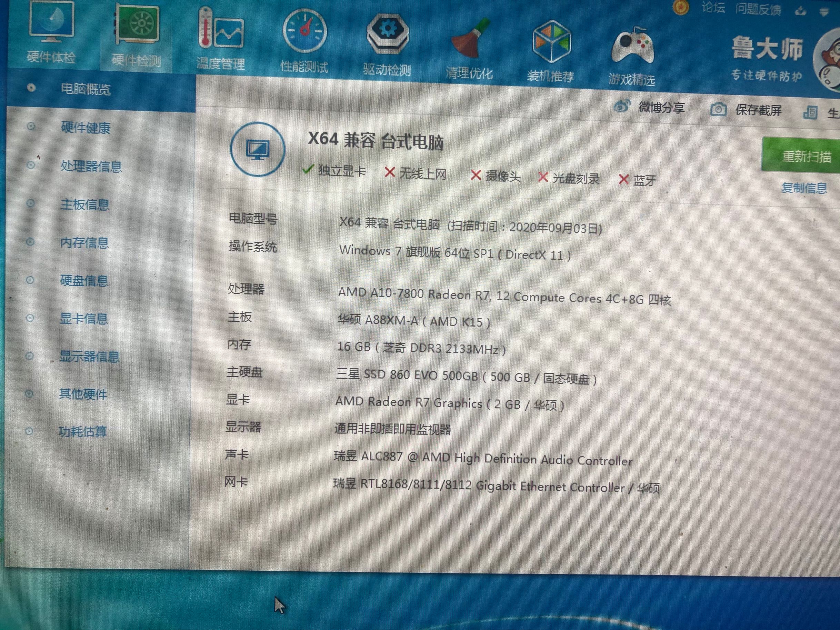Click the 保存截屏 camera icon
Screen dimensions: 840x630
718,110
